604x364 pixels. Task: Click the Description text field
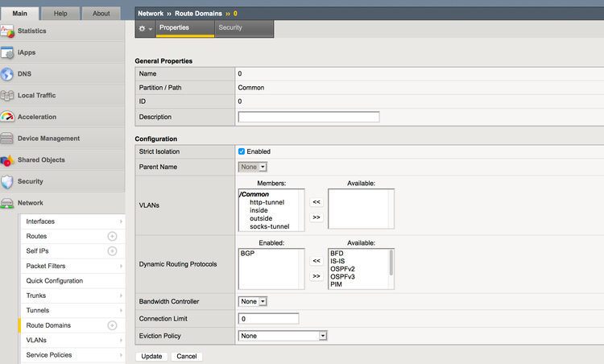pos(308,118)
